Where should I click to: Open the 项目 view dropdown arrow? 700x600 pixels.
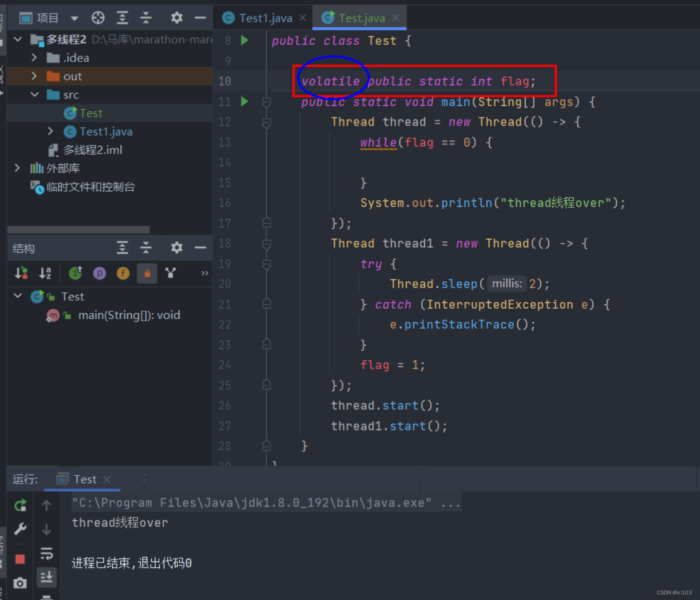click(74, 18)
